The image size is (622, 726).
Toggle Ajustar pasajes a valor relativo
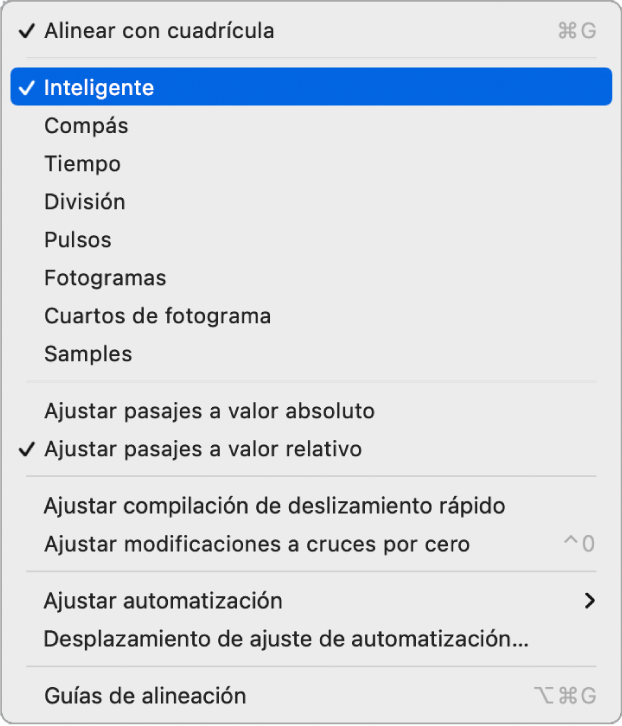click(x=203, y=449)
